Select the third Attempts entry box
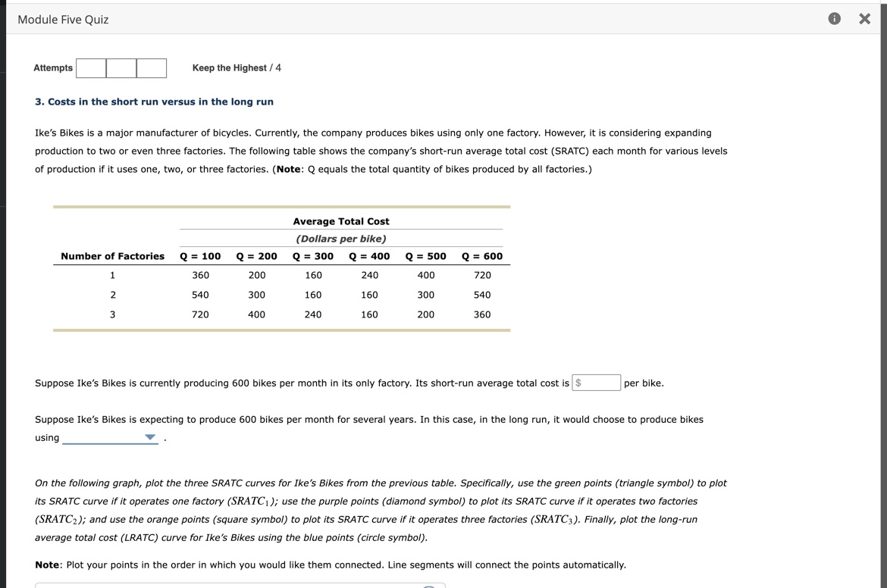Image resolution: width=887 pixels, height=588 pixels. click(151, 67)
